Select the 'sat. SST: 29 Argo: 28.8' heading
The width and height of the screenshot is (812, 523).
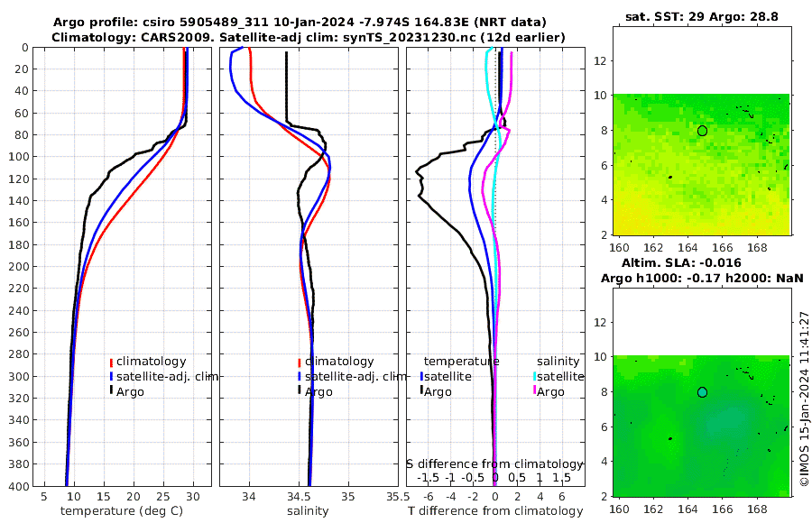point(702,16)
